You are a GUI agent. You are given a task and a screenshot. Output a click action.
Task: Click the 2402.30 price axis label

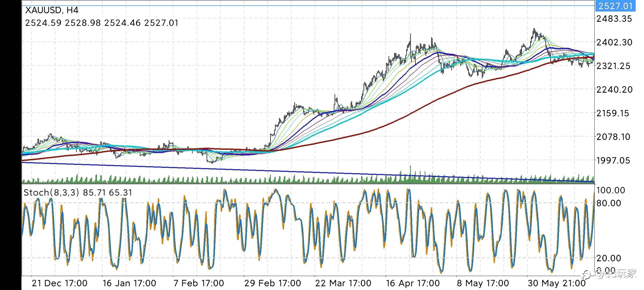pyautogui.click(x=614, y=42)
